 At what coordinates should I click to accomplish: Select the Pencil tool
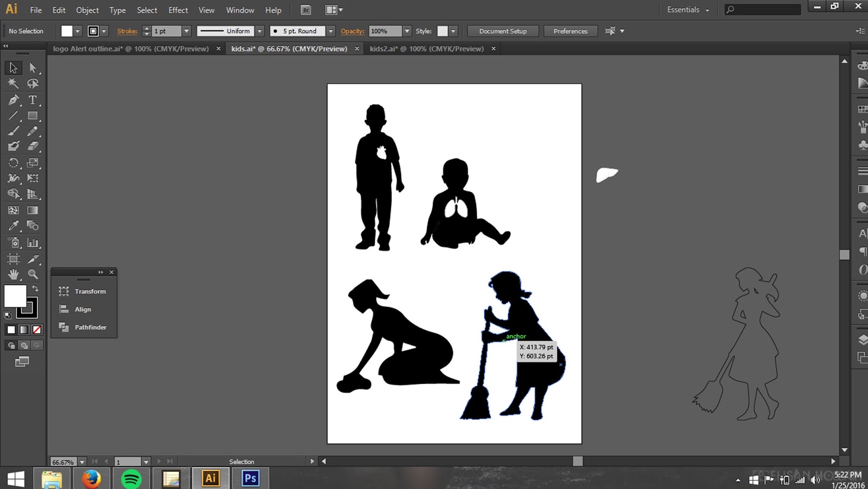33,131
